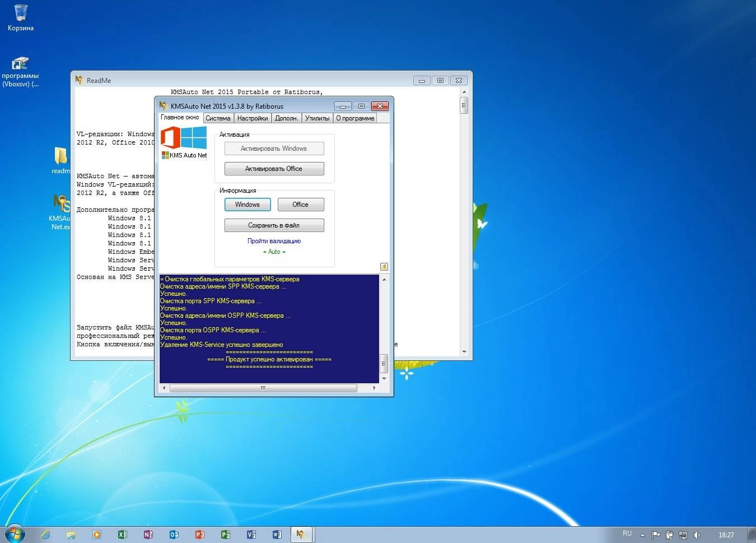Click the Пройти валидацию link

274,241
